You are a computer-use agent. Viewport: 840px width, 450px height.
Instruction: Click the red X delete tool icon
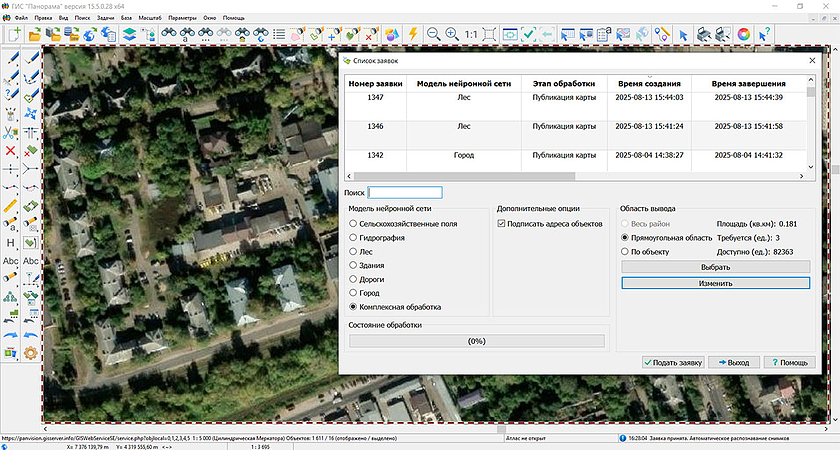11,150
